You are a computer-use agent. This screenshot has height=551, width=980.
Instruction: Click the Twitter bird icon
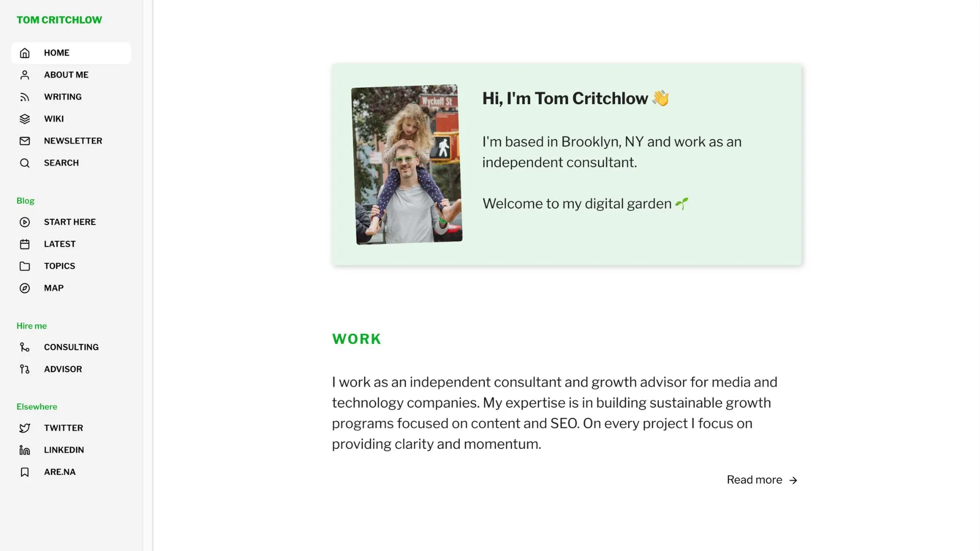pyautogui.click(x=24, y=428)
